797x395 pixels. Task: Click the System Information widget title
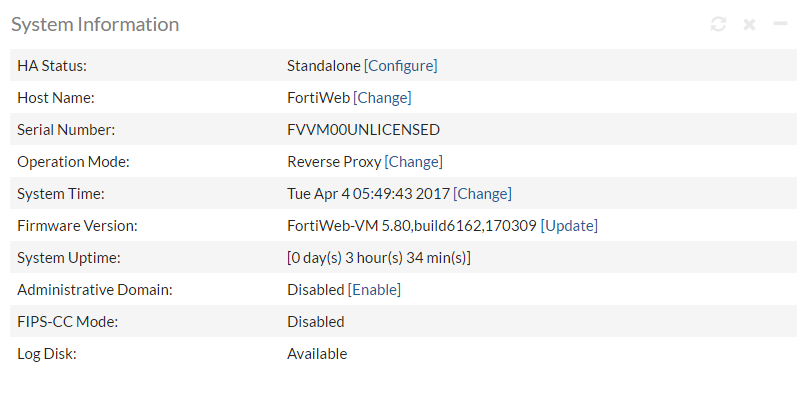[x=95, y=24]
